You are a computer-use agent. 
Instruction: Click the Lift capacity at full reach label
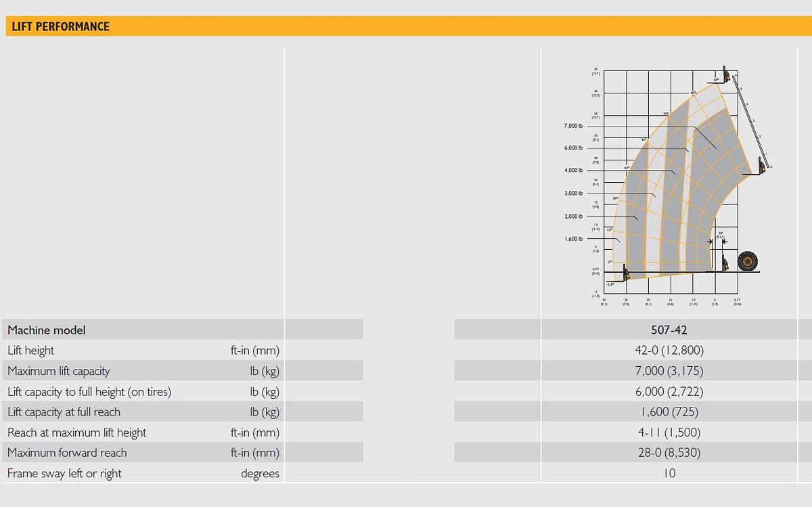[x=64, y=412]
